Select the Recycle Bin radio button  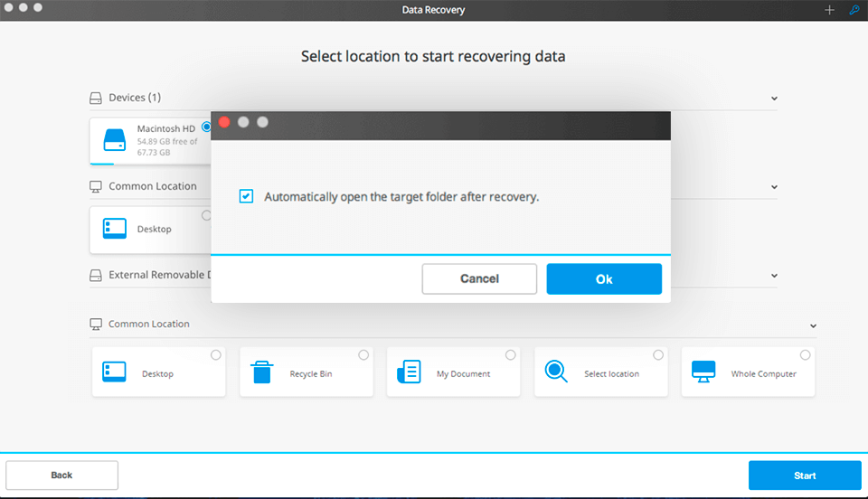click(363, 355)
